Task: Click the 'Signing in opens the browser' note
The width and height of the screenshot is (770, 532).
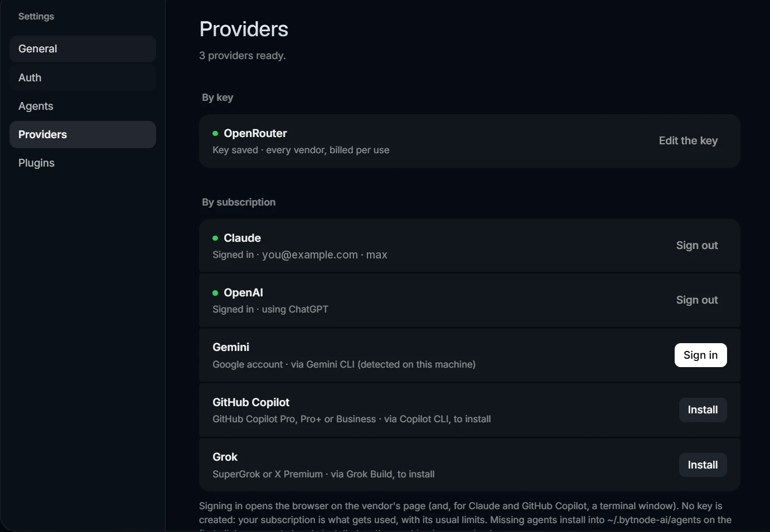Action: pyautogui.click(x=466, y=517)
